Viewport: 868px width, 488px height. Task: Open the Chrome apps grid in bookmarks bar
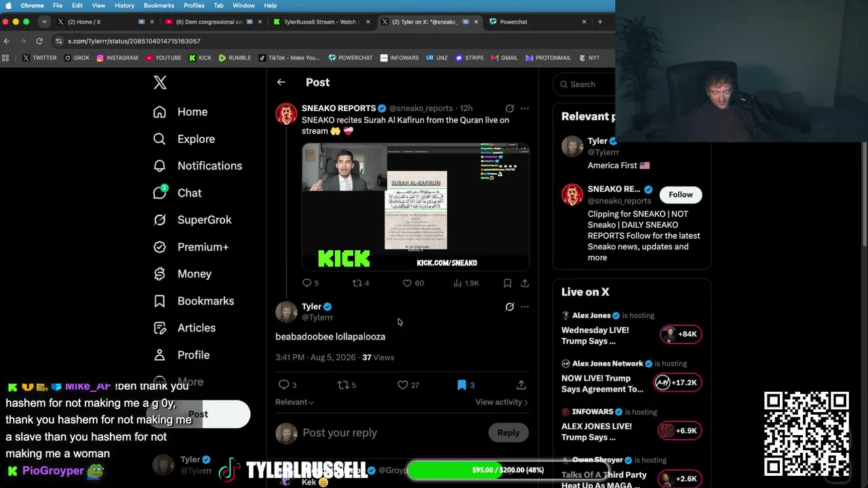pos(6,58)
